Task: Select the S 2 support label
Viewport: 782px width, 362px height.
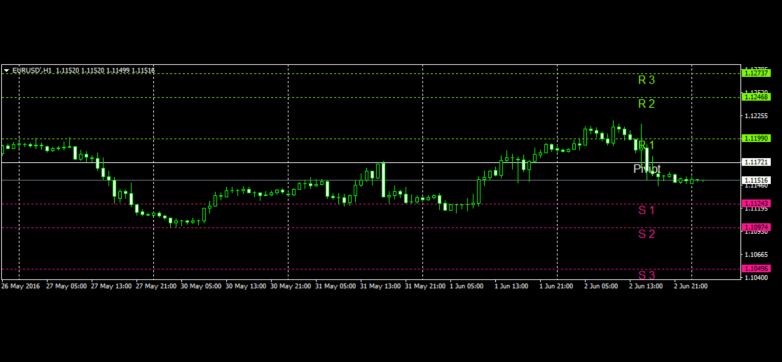Action: [646, 234]
